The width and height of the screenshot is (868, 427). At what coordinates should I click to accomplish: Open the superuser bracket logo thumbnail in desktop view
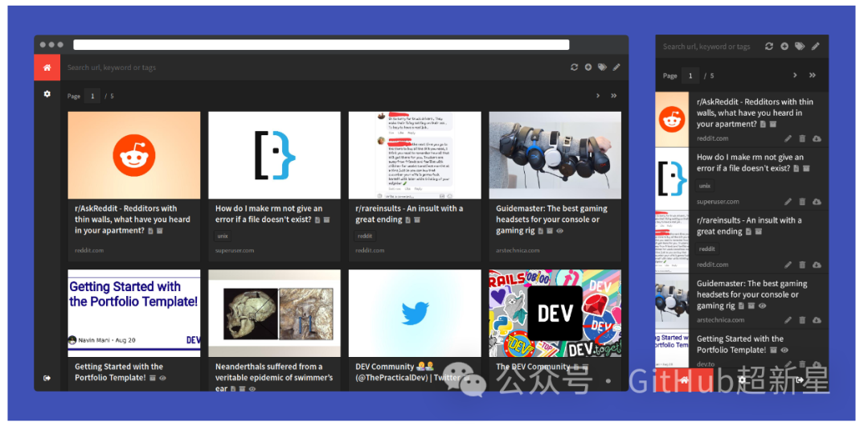tap(275, 155)
